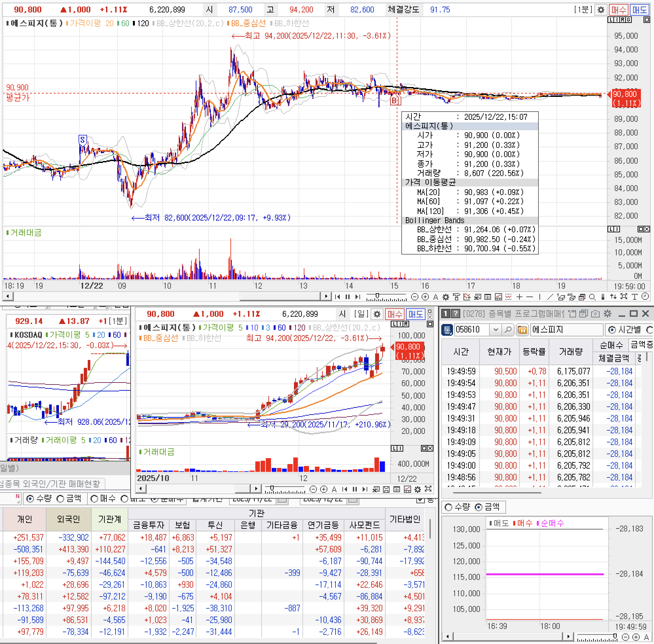The image size is (654, 644).
Task: Choose the 시간별 radio option
Action: (612, 330)
